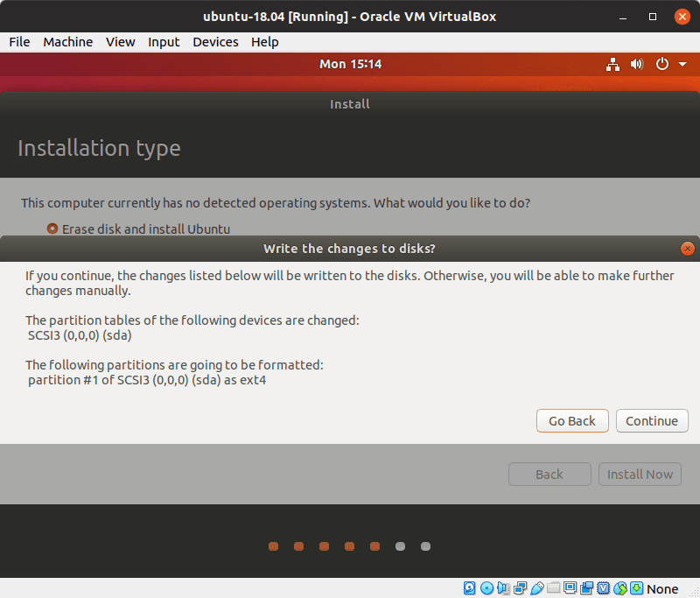
Task: Open the Help menu
Action: (x=265, y=42)
